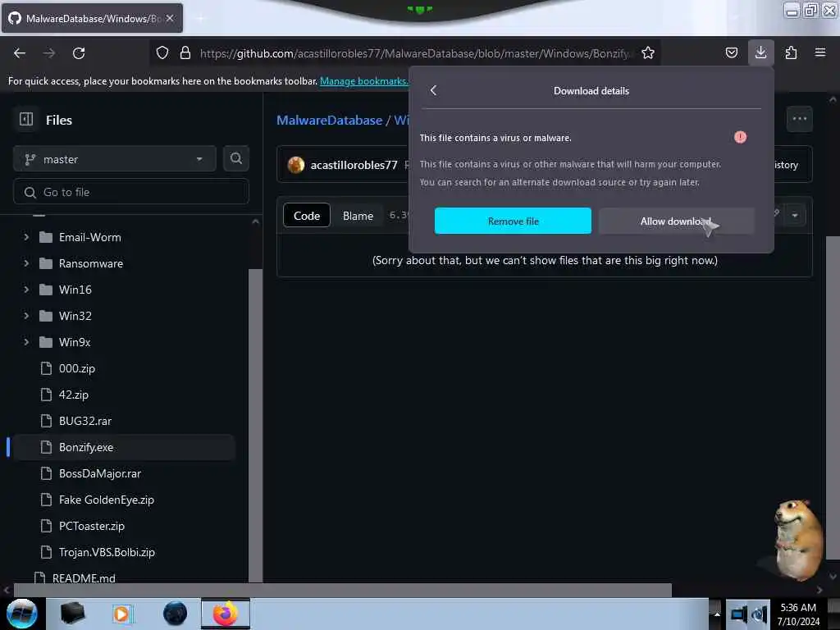The width and height of the screenshot is (840, 630).
Task: Click the file tree vertical scrollbar
Action: point(256,426)
